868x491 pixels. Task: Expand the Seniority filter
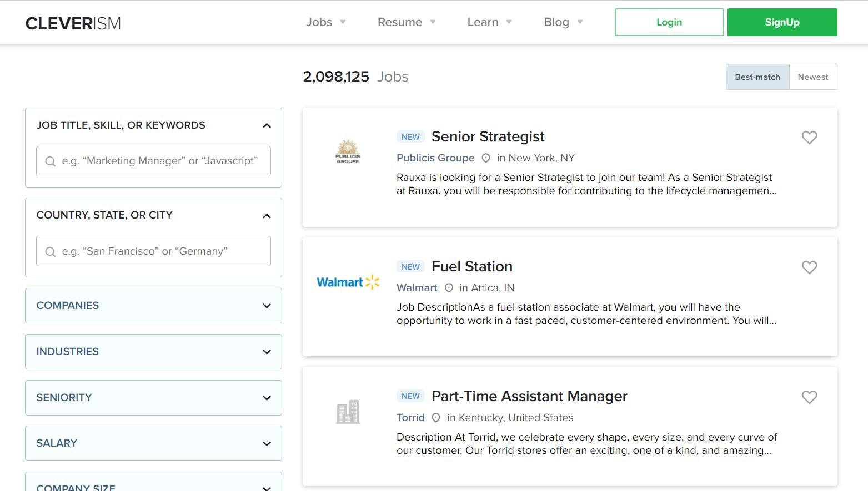pos(153,398)
